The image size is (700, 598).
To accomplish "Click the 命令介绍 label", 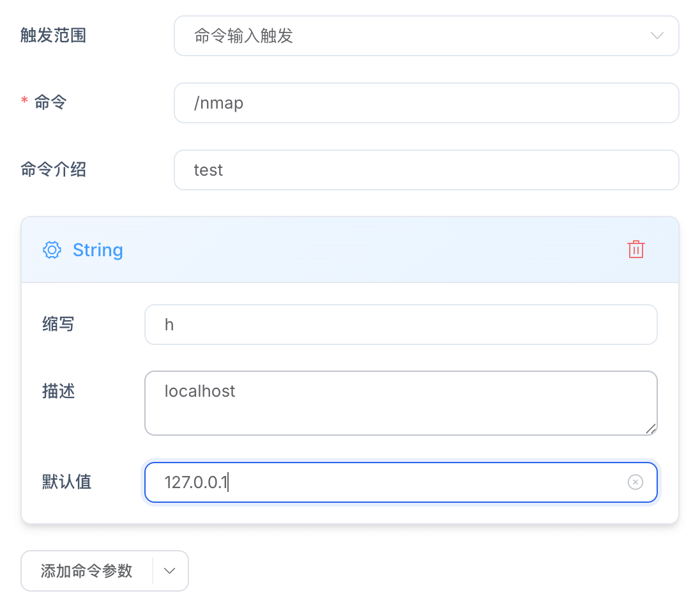I will [54, 170].
